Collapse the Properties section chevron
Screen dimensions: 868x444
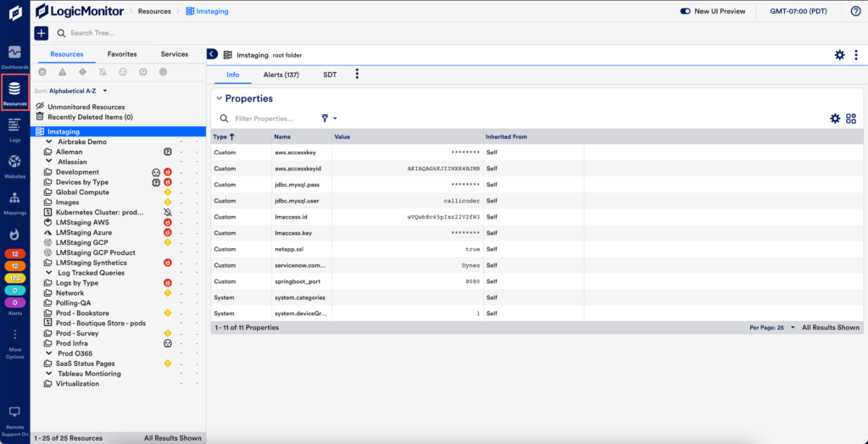point(220,98)
